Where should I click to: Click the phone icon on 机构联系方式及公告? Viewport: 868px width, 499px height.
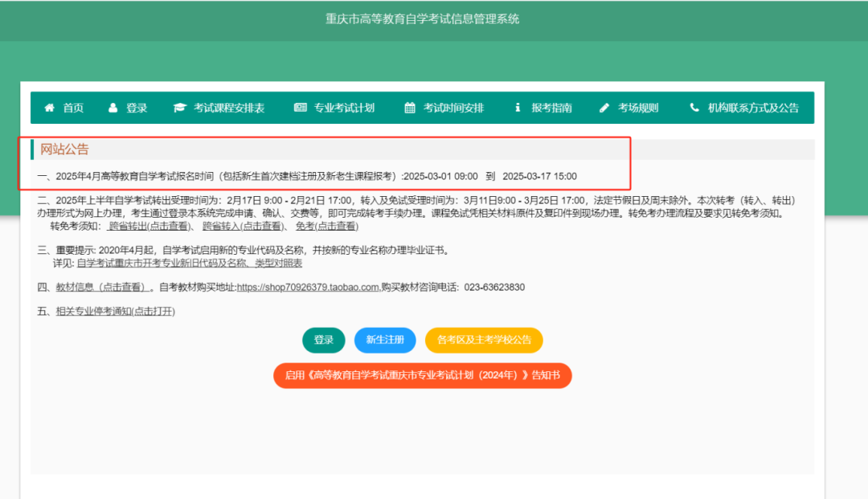tap(693, 107)
